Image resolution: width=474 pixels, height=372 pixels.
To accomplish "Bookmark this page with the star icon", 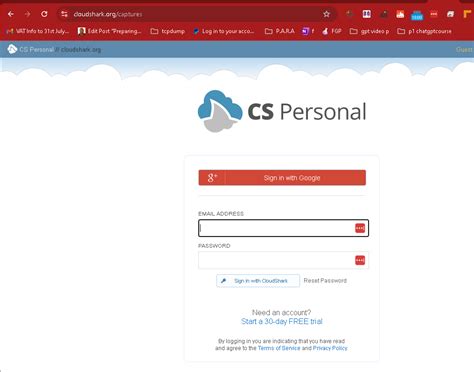I will coord(326,14).
